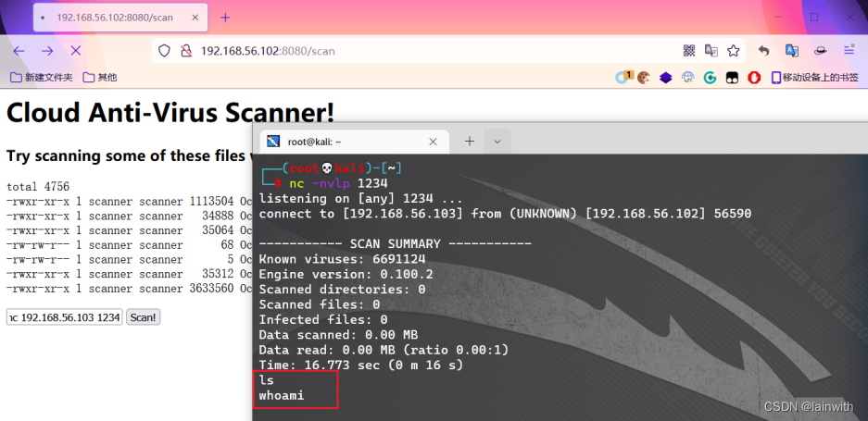Maximize the Firefox browser window

point(813,18)
